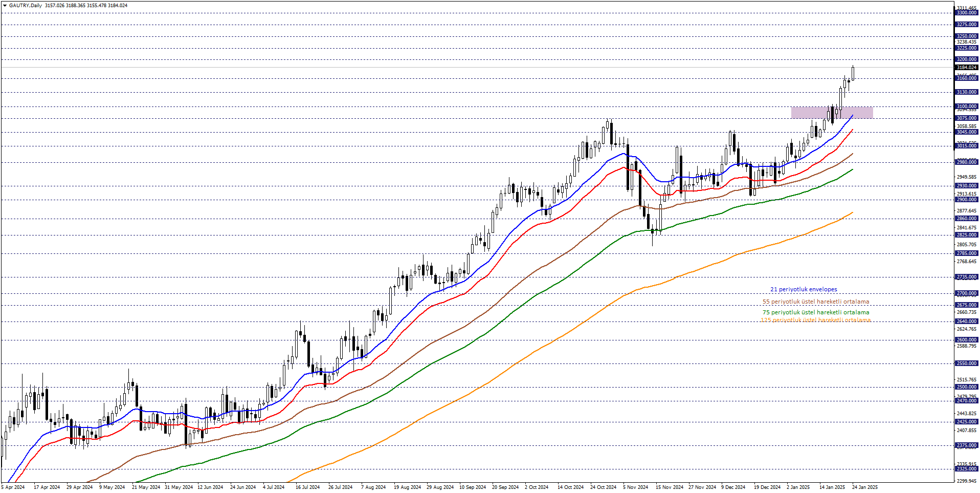
Task: Click the 9 May 2024 date label
Action: pyautogui.click(x=112, y=487)
